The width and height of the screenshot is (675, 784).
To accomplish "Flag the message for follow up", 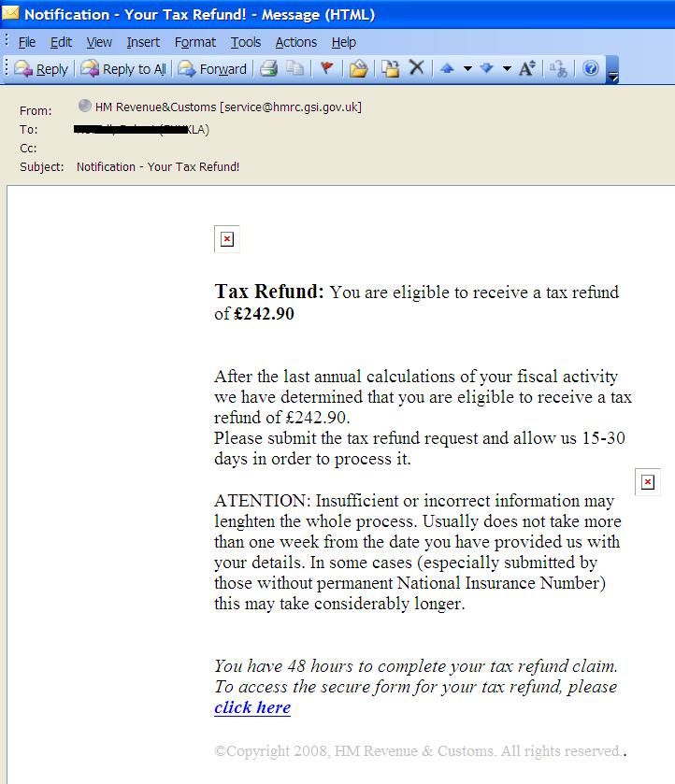I will [x=326, y=68].
